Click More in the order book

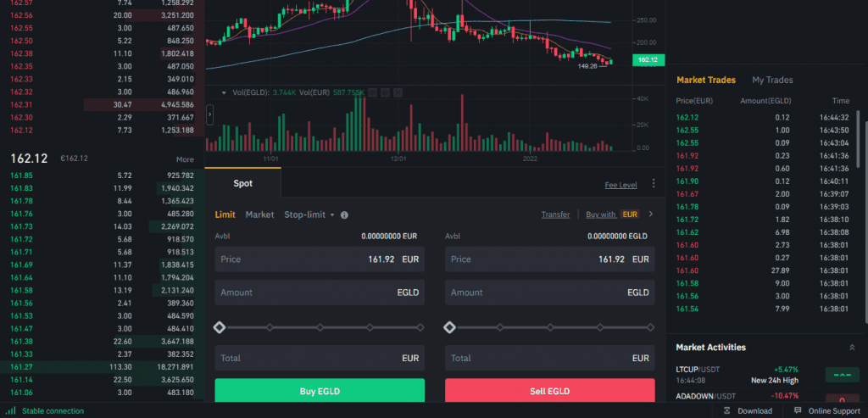coord(185,159)
